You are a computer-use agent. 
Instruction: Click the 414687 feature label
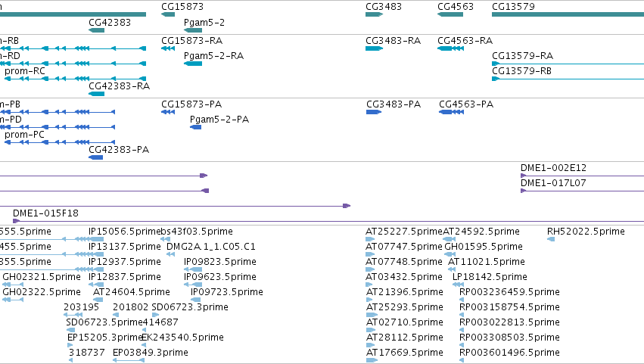[160, 322]
